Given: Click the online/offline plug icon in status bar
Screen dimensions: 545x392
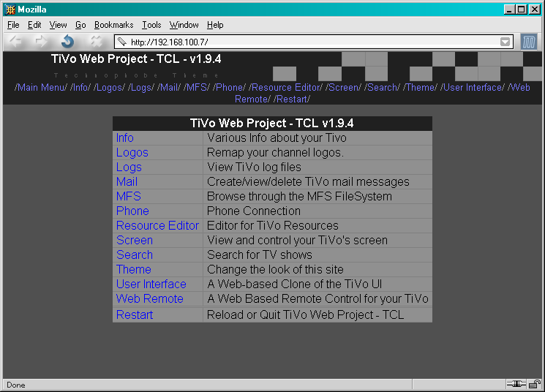Looking at the screenshot, I should [x=516, y=385].
